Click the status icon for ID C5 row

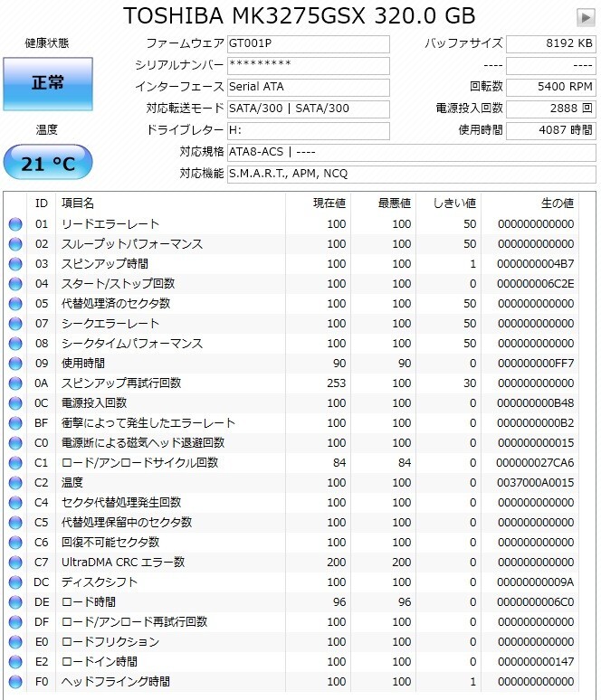pos(15,523)
